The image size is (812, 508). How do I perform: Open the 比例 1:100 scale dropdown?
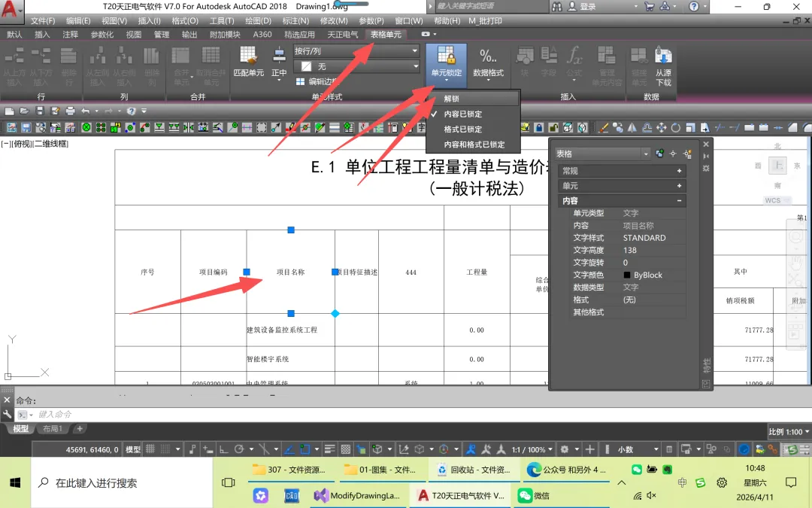coord(789,432)
